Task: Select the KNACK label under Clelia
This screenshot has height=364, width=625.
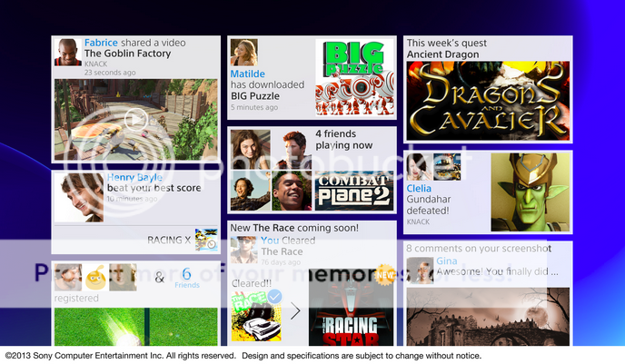Action: pyautogui.click(x=418, y=221)
